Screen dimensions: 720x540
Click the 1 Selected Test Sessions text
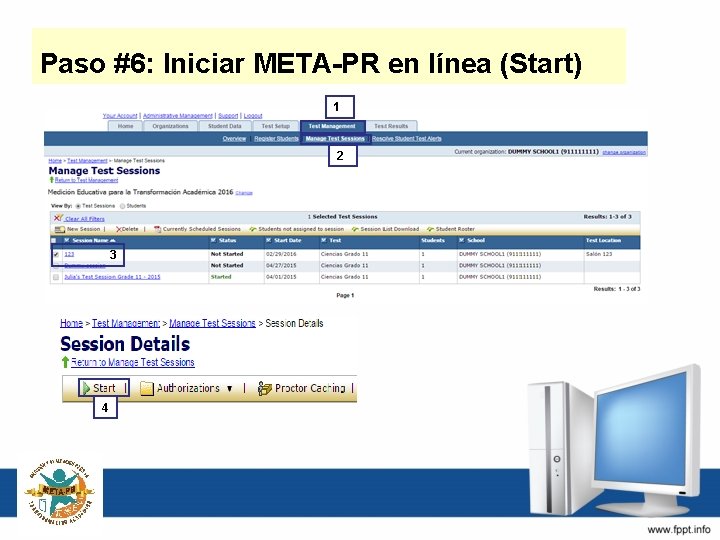[x=343, y=216]
